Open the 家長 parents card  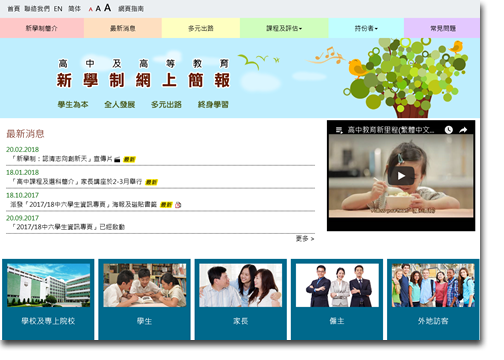coord(241,299)
